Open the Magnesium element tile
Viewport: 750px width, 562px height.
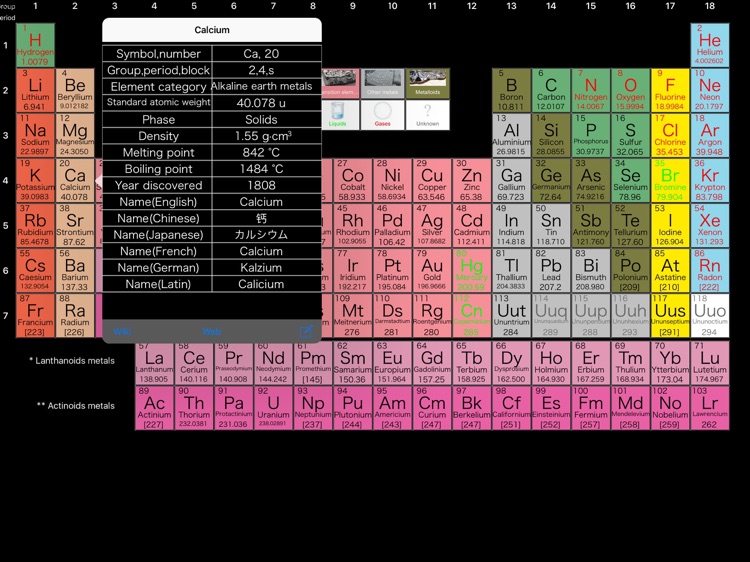click(75, 135)
